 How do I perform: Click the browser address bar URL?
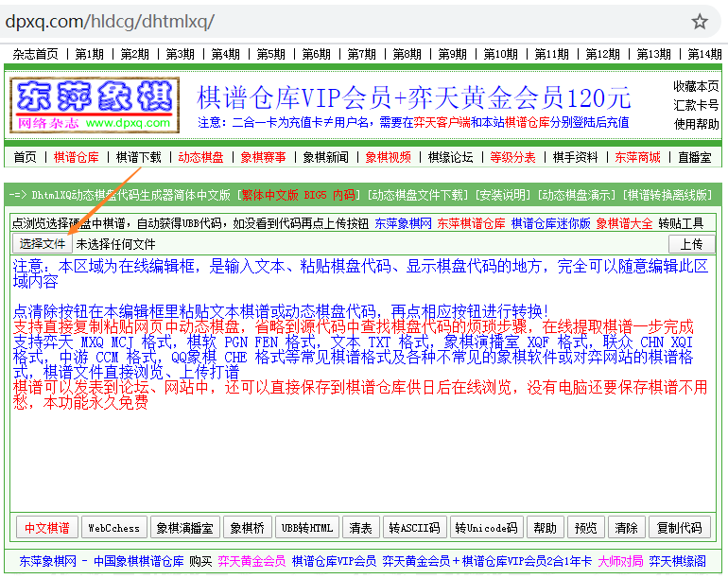pos(110,22)
